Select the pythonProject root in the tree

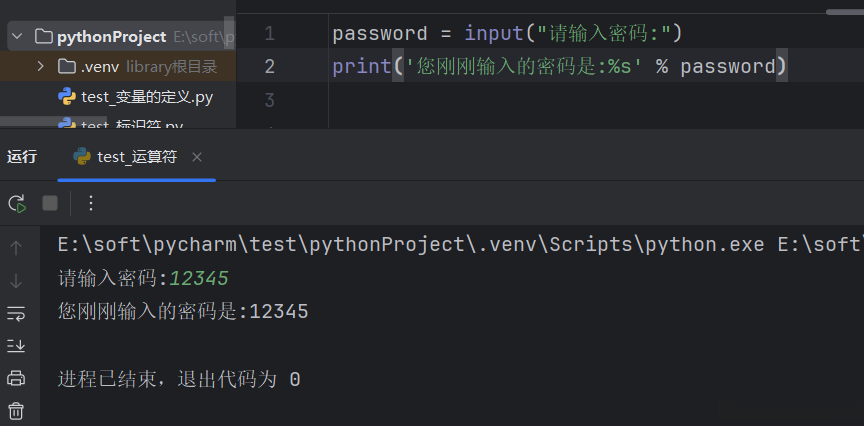pos(111,37)
